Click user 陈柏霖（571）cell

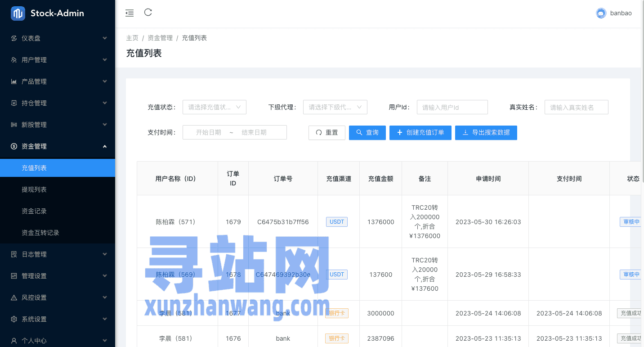click(x=177, y=222)
